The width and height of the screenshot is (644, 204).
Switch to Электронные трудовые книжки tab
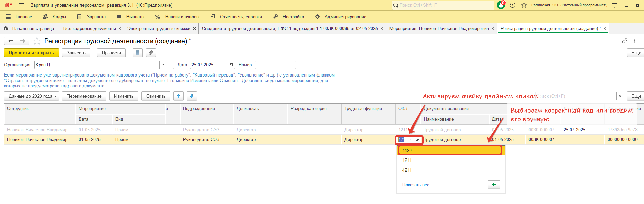(159, 28)
